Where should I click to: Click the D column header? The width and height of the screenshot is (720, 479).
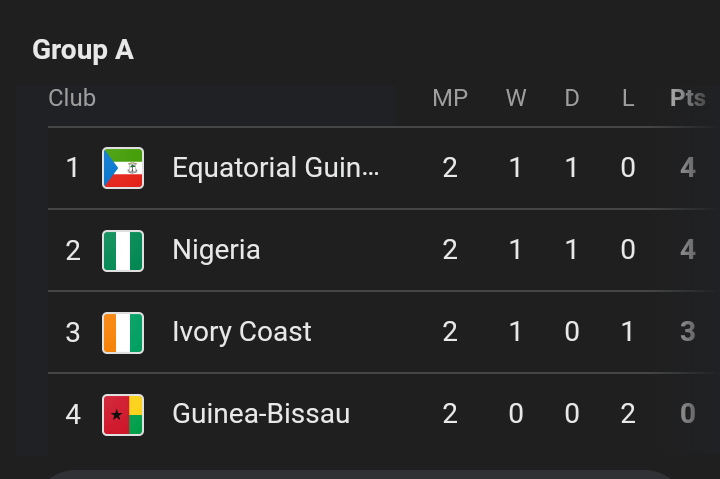pos(572,98)
